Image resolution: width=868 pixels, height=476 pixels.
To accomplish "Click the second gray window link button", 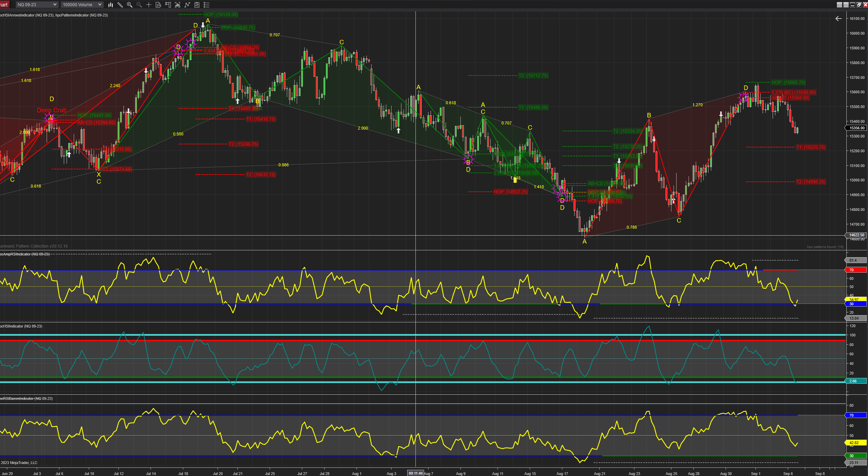I will pyautogui.click(x=846, y=5).
